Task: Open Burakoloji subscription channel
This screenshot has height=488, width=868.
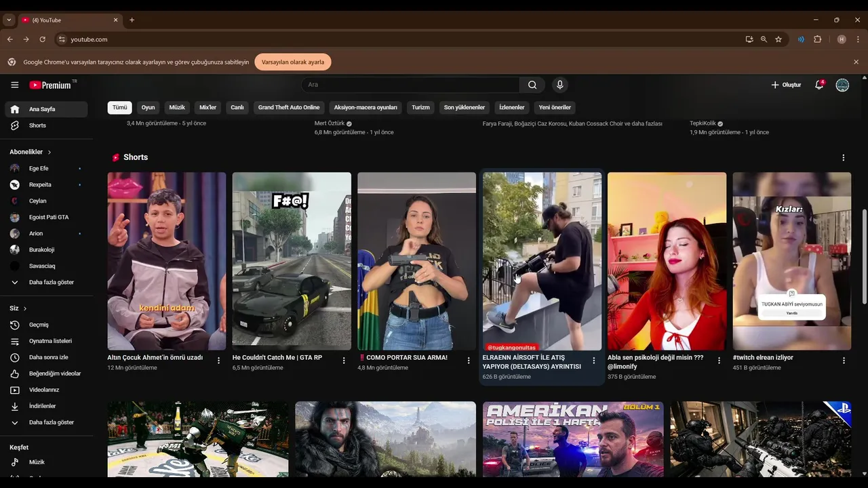Action: (46, 249)
